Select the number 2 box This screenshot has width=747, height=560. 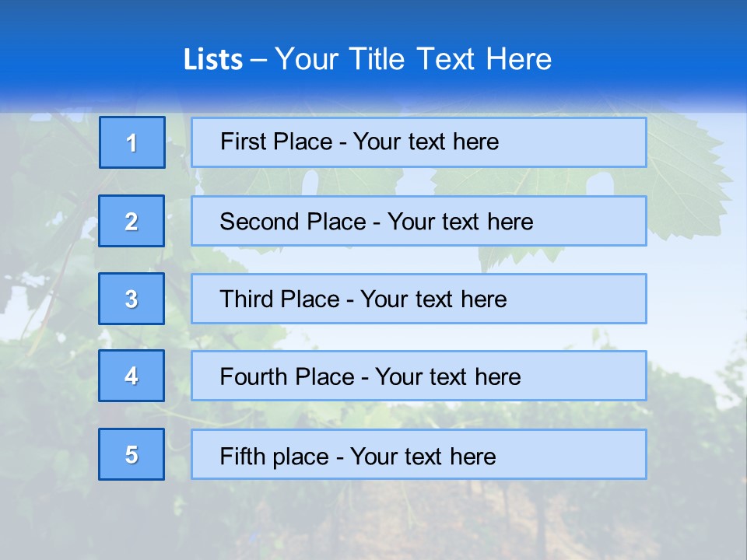pyautogui.click(x=132, y=221)
